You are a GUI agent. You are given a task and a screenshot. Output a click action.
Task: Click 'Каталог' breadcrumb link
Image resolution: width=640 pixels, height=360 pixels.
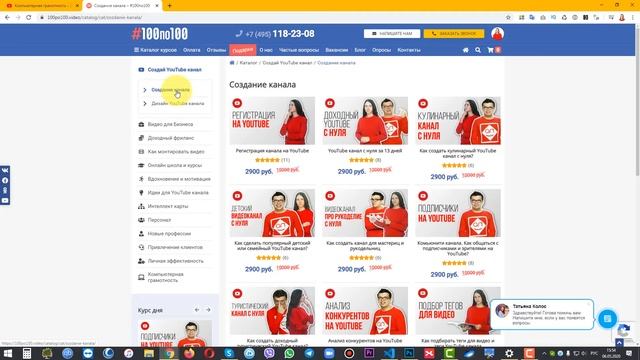tap(248, 63)
